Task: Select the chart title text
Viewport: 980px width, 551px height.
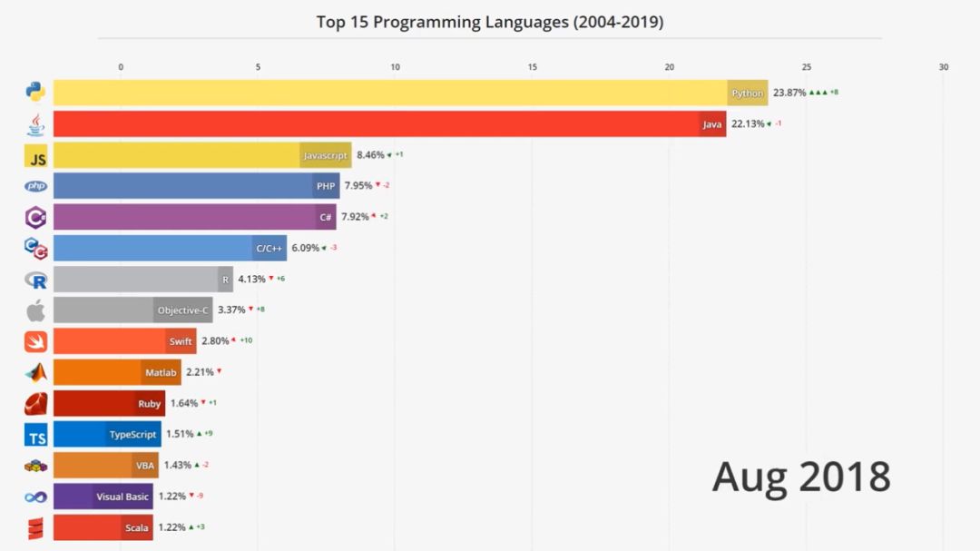Action: (490, 21)
